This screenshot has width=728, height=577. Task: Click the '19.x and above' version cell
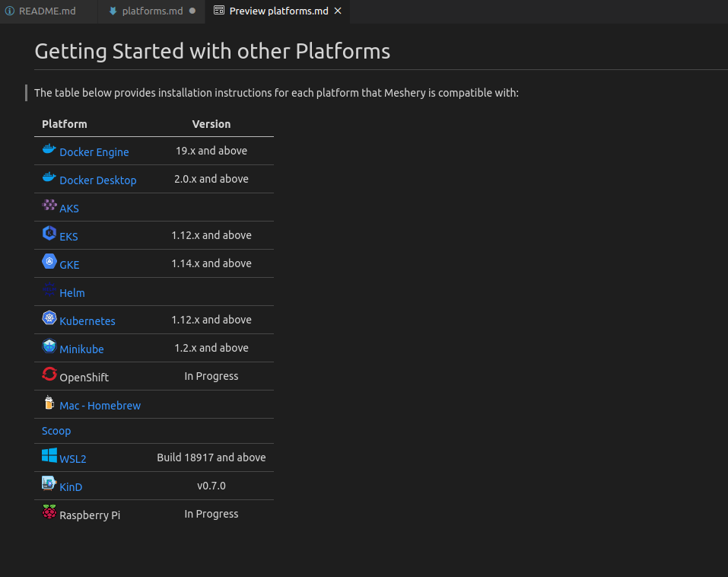(211, 151)
